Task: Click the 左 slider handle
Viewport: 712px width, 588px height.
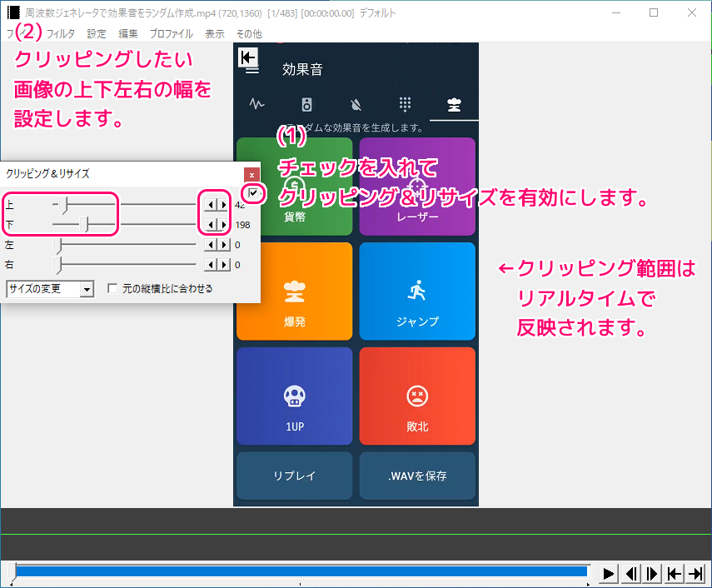Action: [x=57, y=246]
